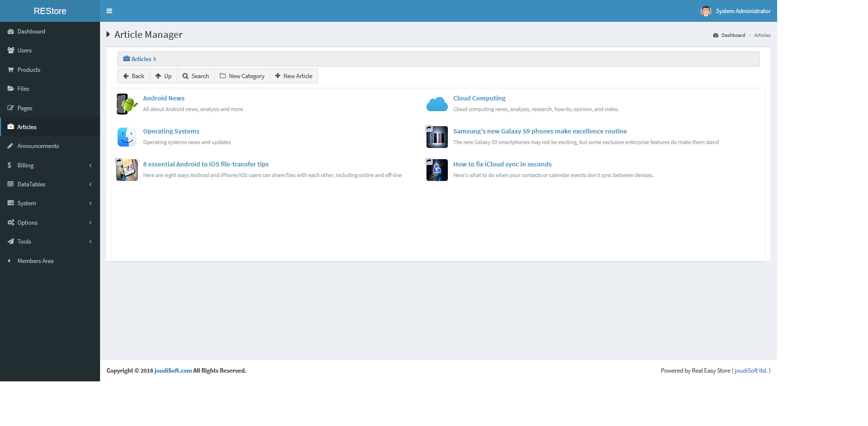Click the Announcements pencil icon in sidebar
The width and height of the screenshot is (868, 426).
pos(10,146)
